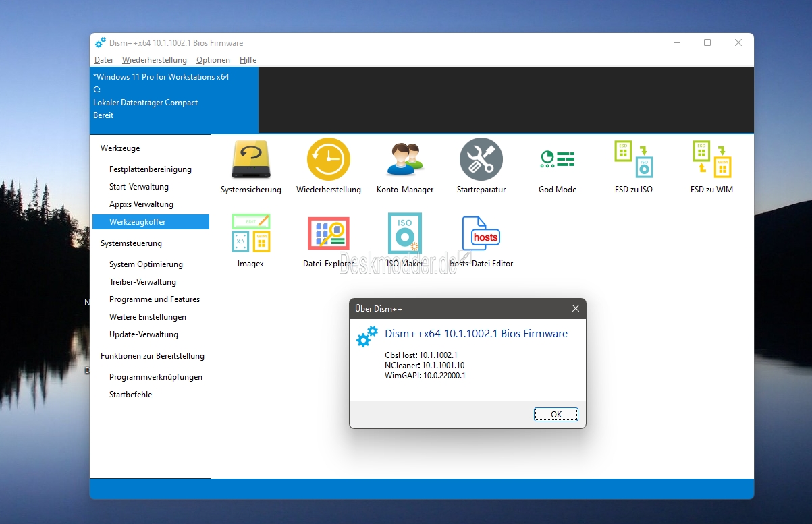Select Appxs Verwaltung in sidebar

[x=151, y=204]
